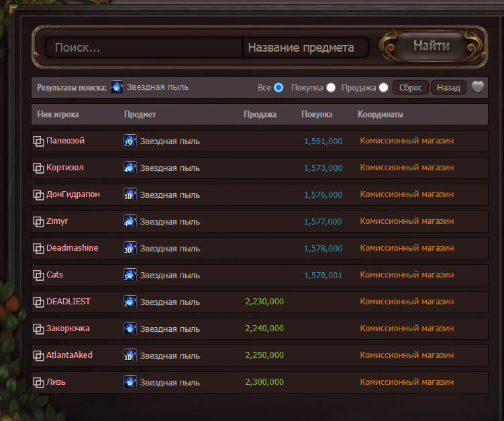Focus the Поиск search input field
This screenshot has width=504, height=421.
pyautogui.click(x=144, y=48)
